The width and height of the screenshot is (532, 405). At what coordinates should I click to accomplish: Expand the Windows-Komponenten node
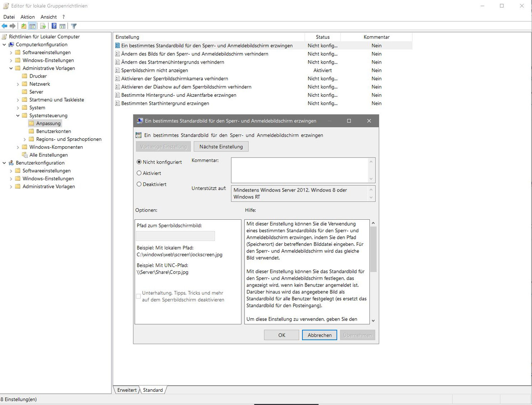(18, 147)
